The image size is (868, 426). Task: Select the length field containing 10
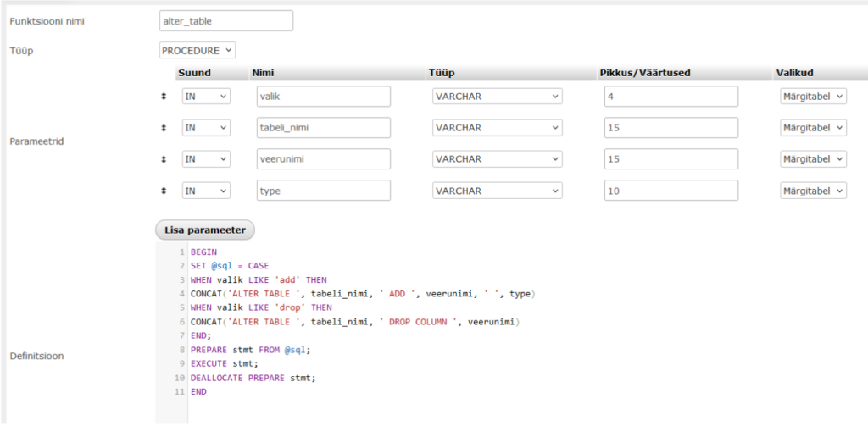point(670,191)
